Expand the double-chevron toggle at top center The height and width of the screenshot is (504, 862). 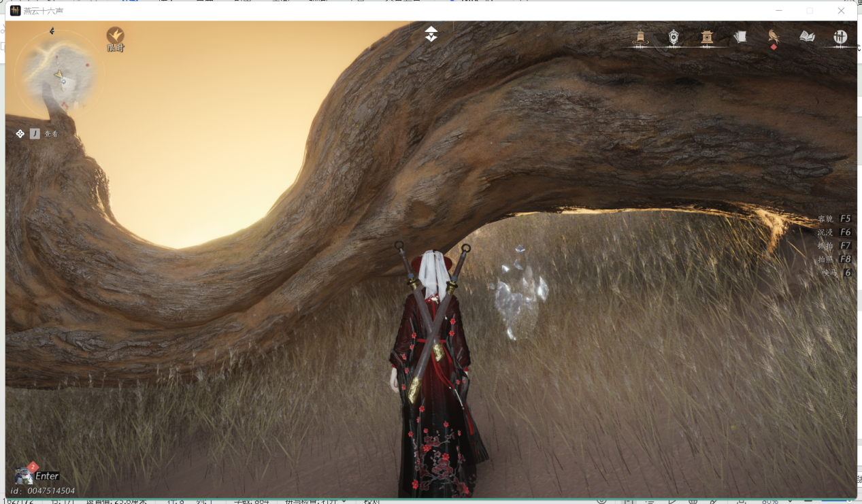431,34
